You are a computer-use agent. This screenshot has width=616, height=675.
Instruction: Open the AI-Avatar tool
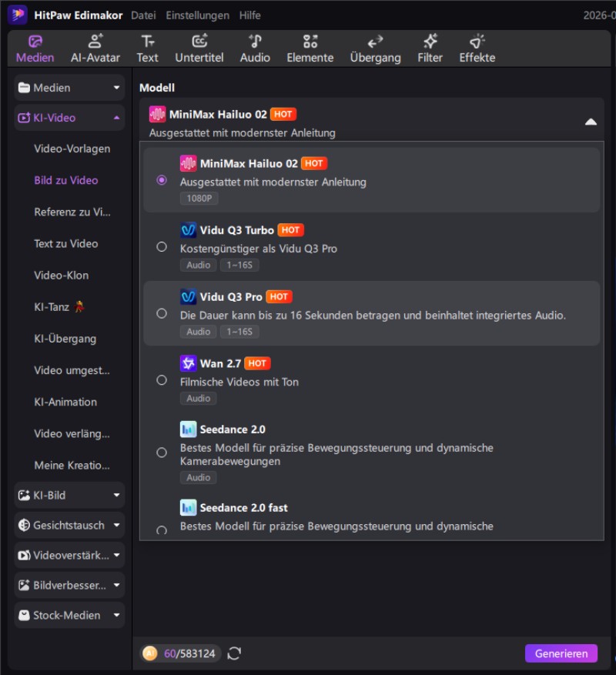(x=95, y=48)
